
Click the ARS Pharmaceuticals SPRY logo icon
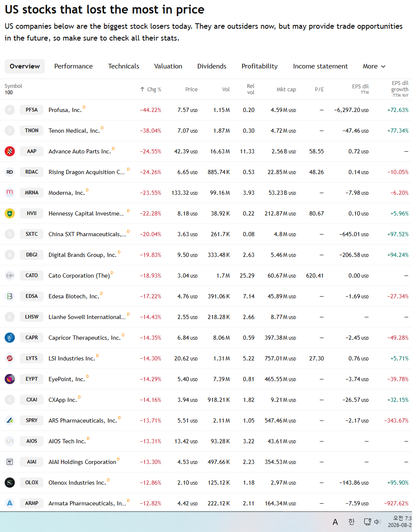[10, 420]
